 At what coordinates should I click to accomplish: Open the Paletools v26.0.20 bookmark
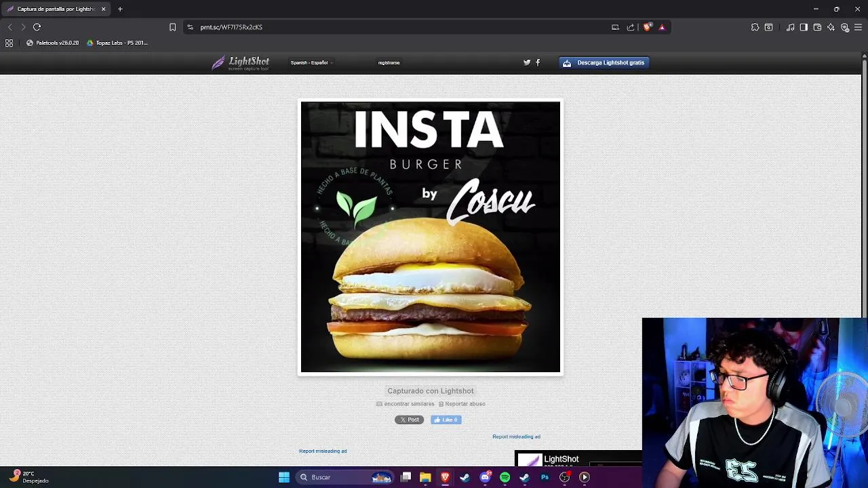52,43
